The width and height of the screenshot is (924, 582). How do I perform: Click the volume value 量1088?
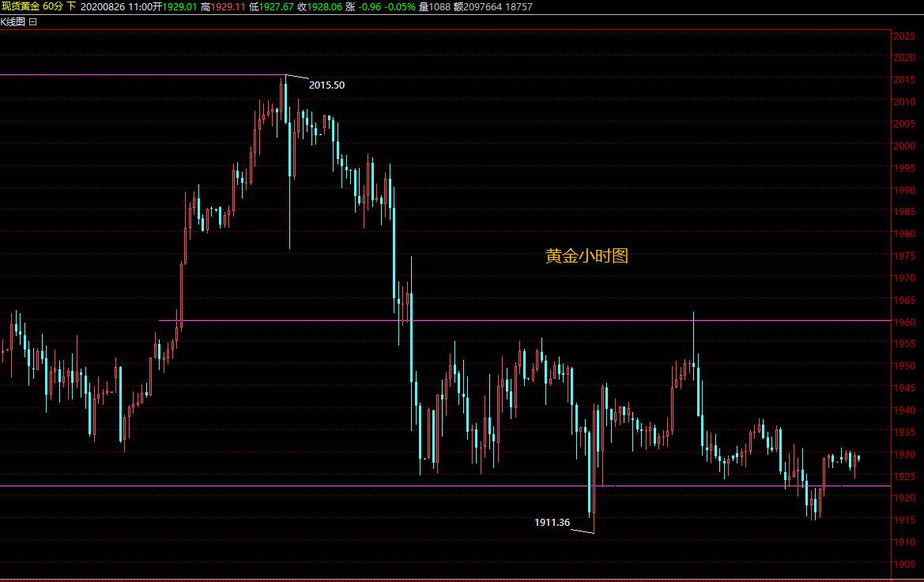point(434,6)
